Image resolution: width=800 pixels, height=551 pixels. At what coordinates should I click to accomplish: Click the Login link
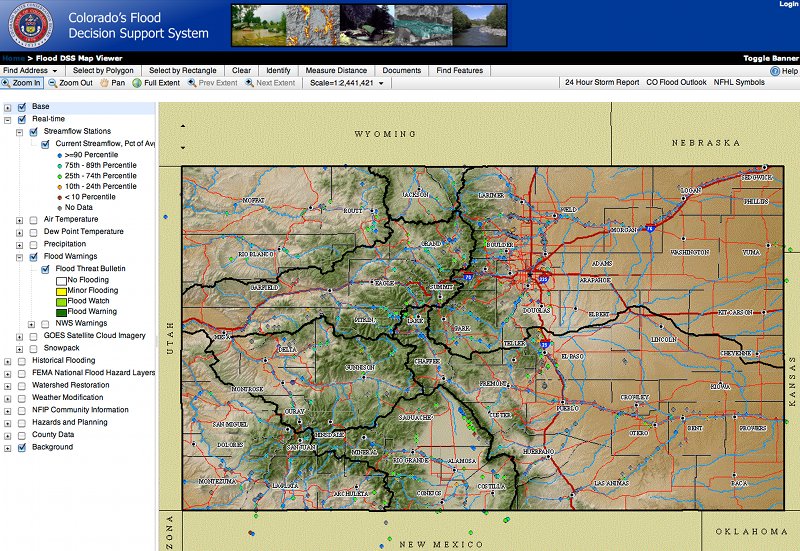[x=788, y=5]
